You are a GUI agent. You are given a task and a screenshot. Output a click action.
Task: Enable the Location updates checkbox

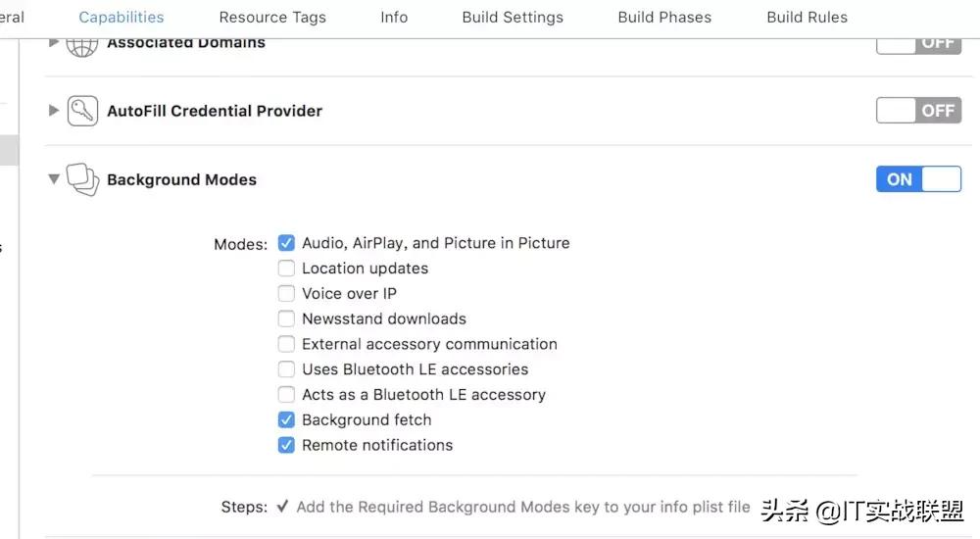coord(286,269)
